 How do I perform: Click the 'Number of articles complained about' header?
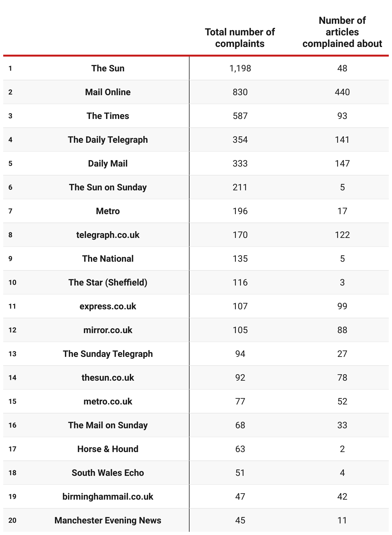pos(342,32)
